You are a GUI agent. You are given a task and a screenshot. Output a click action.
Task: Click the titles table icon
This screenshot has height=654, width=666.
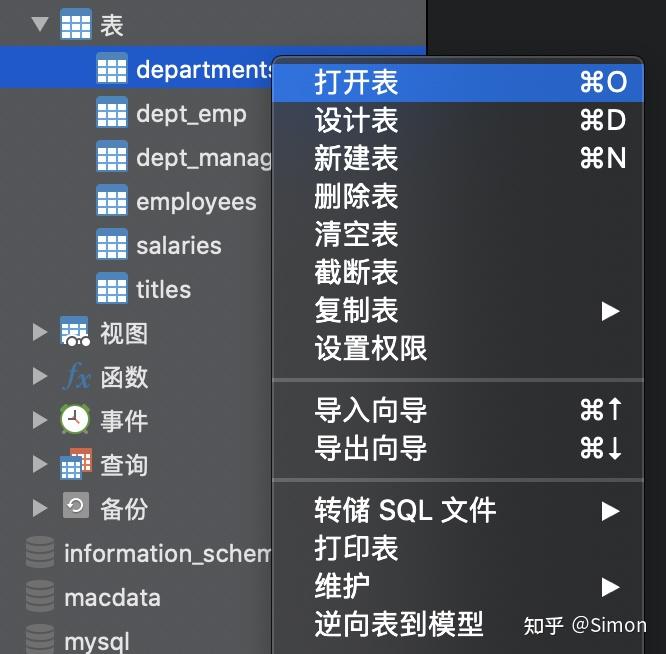click(111, 289)
